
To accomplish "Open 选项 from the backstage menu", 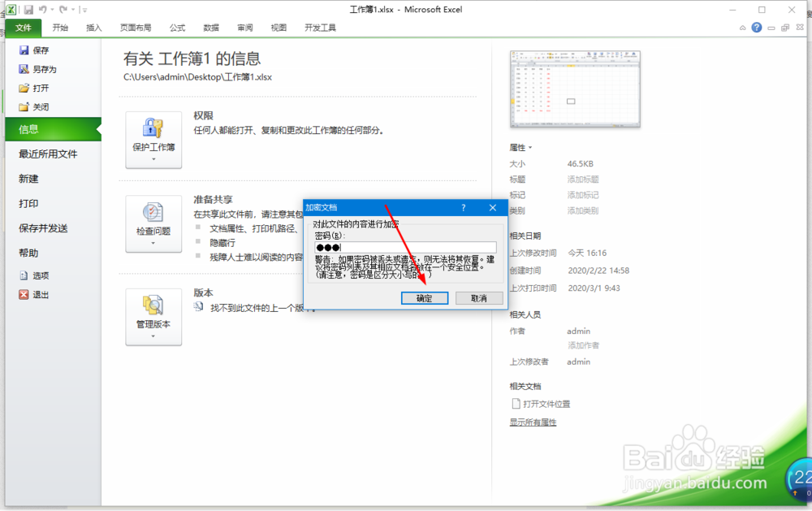I will click(x=34, y=275).
